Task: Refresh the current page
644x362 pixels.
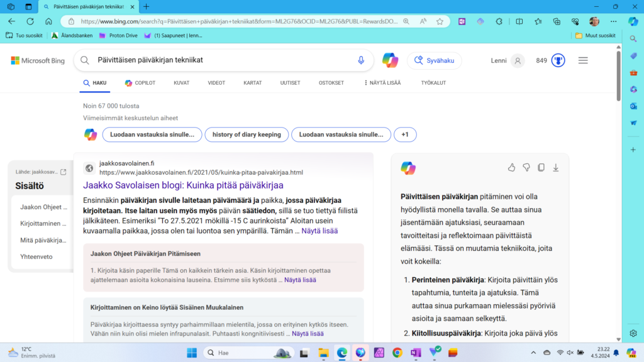Action: click(30, 21)
